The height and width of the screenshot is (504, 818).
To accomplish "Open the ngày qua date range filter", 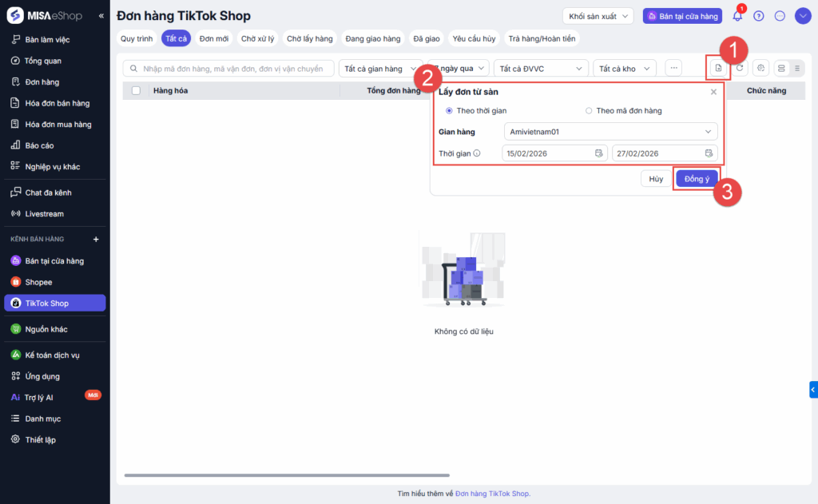I will pyautogui.click(x=459, y=69).
